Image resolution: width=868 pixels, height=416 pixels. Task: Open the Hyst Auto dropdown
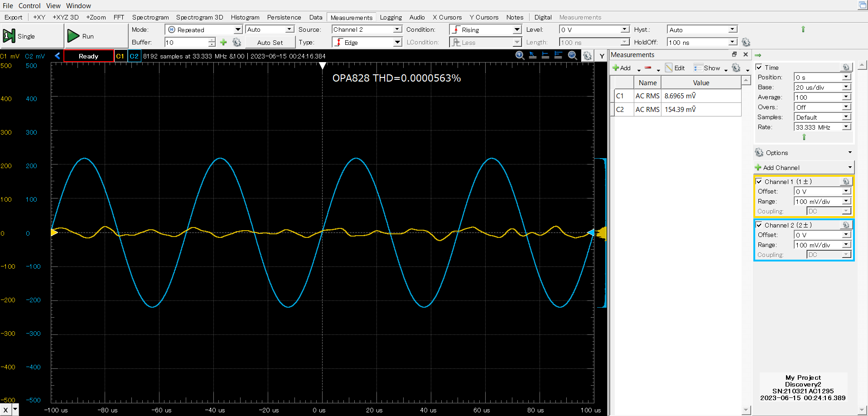[702, 29]
